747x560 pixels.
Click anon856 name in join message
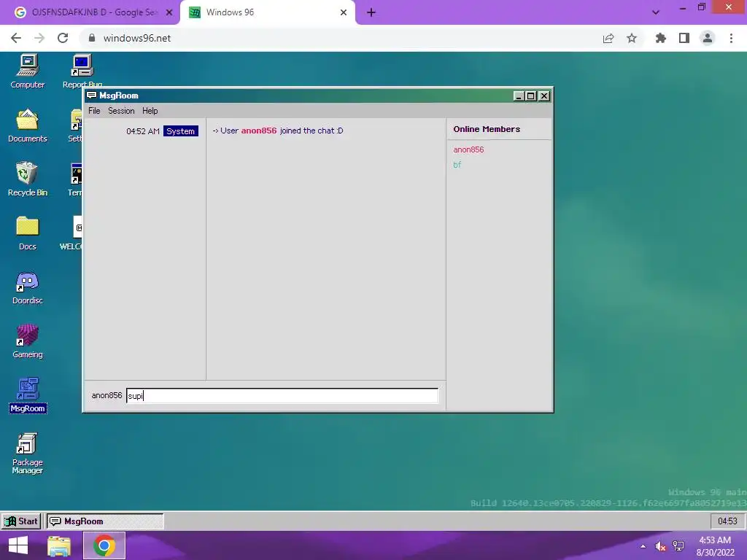click(x=259, y=131)
